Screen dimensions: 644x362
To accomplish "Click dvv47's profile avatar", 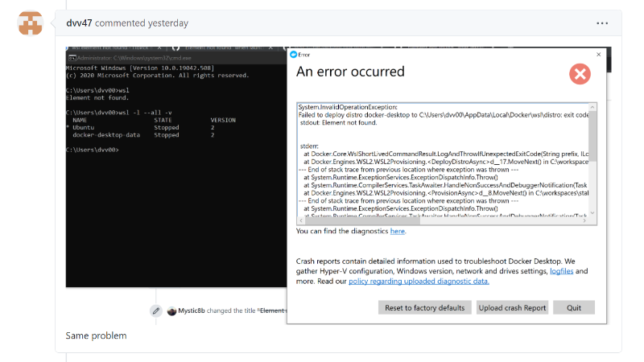I will click(x=31, y=23).
